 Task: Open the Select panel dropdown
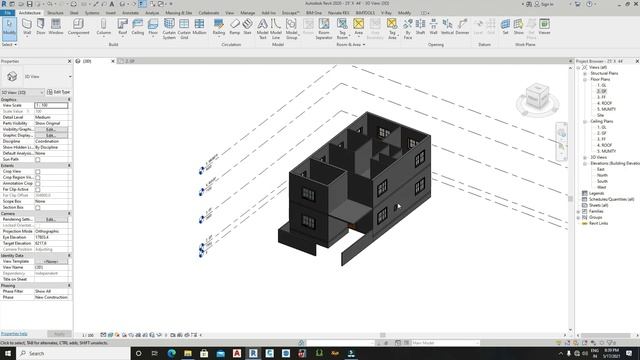[9, 44]
